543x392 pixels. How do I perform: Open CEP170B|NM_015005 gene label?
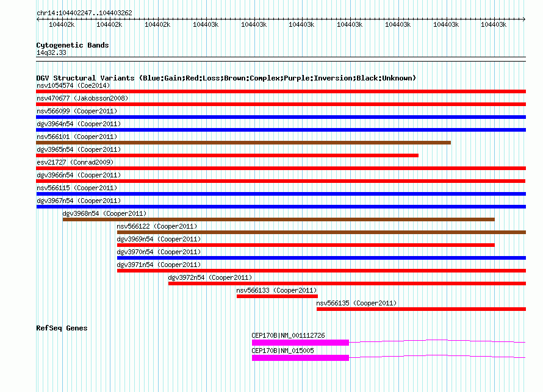coord(282,351)
